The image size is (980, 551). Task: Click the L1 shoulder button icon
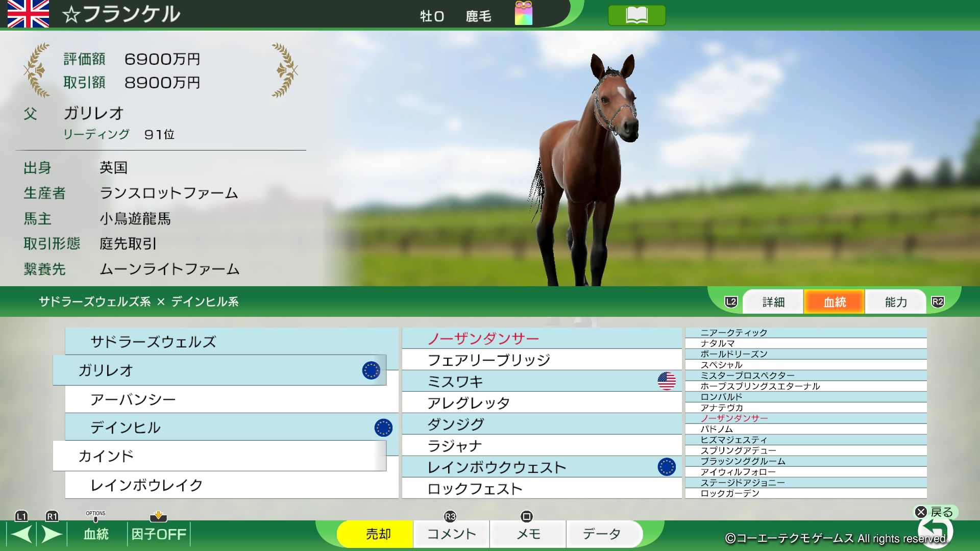21,516
